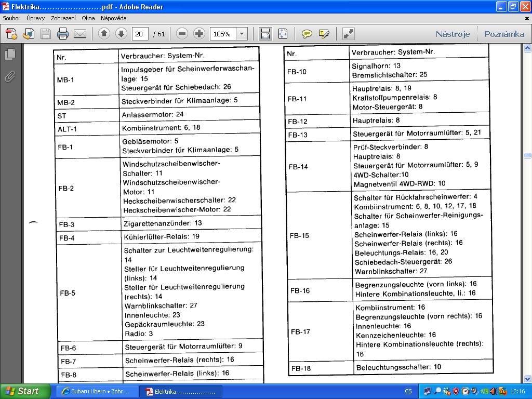Click the 'Anlassermotor: 24' table cell
This screenshot has height=399, width=532.
(x=190, y=115)
